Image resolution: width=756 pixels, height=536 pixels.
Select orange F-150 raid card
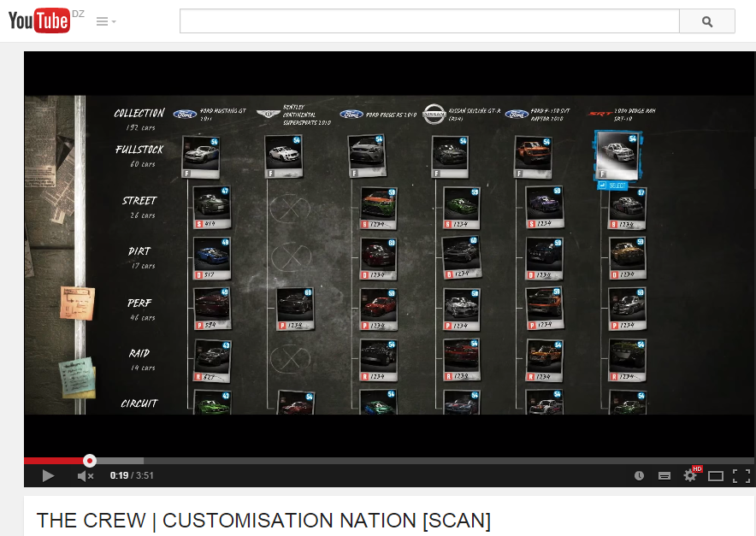click(x=545, y=361)
